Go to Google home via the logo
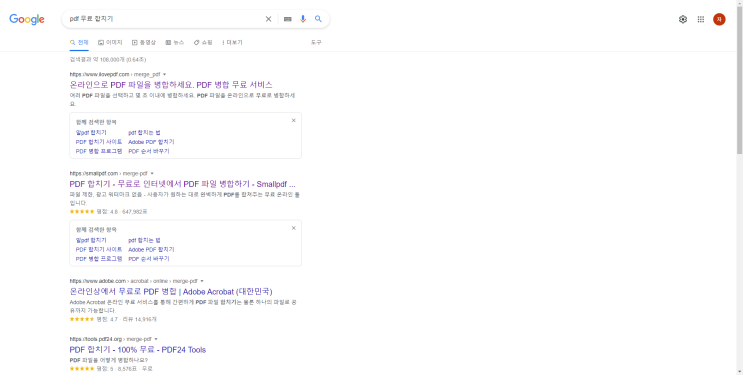The image size is (743, 375). pos(27,19)
